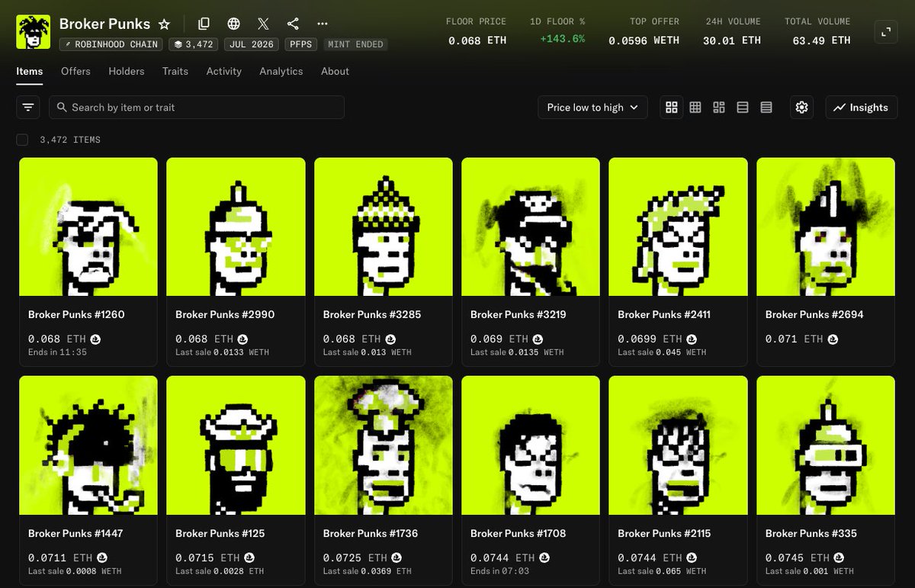Open the X (Twitter) profile icon

tap(263, 24)
